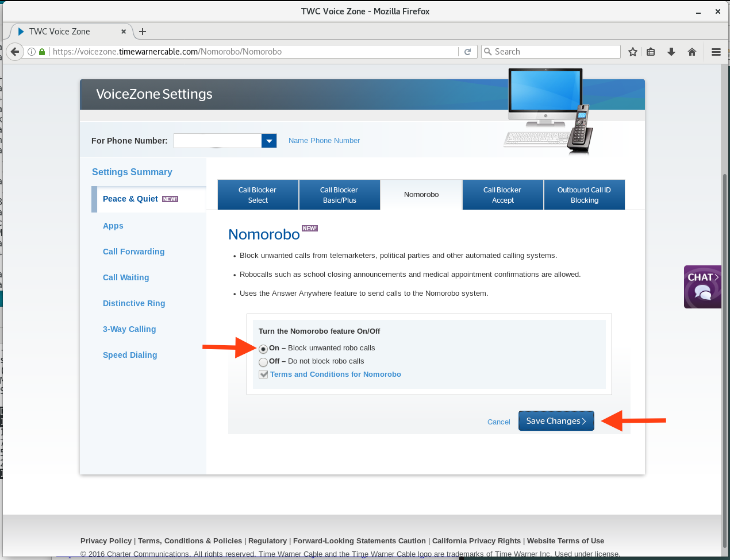Open the site information icon in address bar
Viewport: 730px width, 560px height.
tap(32, 52)
